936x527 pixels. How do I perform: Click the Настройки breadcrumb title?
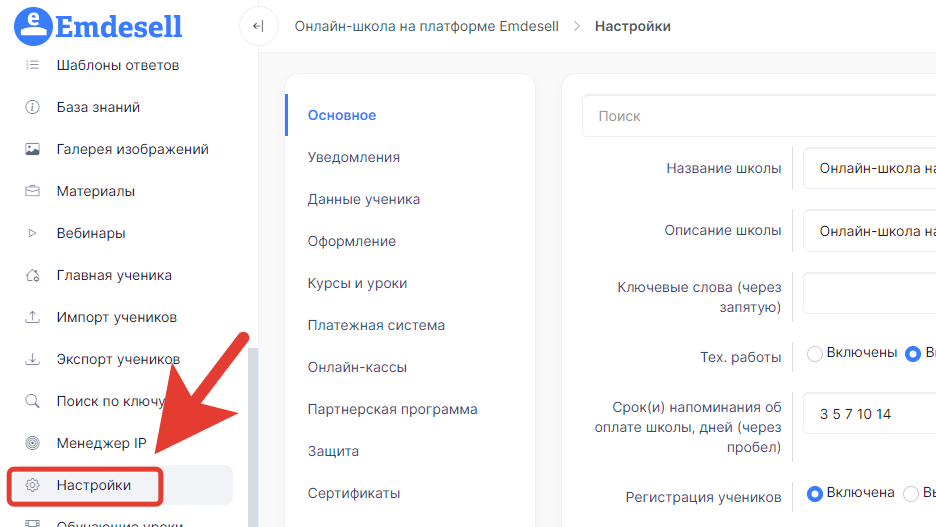pos(633,26)
